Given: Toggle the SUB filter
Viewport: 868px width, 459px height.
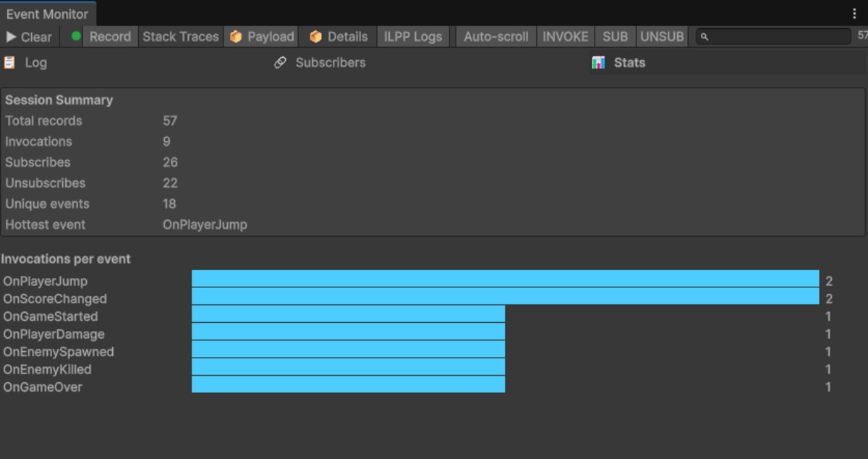Looking at the screenshot, I should [x=616, y=36].
